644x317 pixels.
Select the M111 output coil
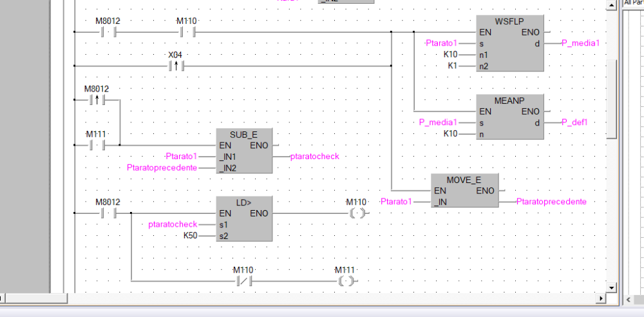coord(346,280)
